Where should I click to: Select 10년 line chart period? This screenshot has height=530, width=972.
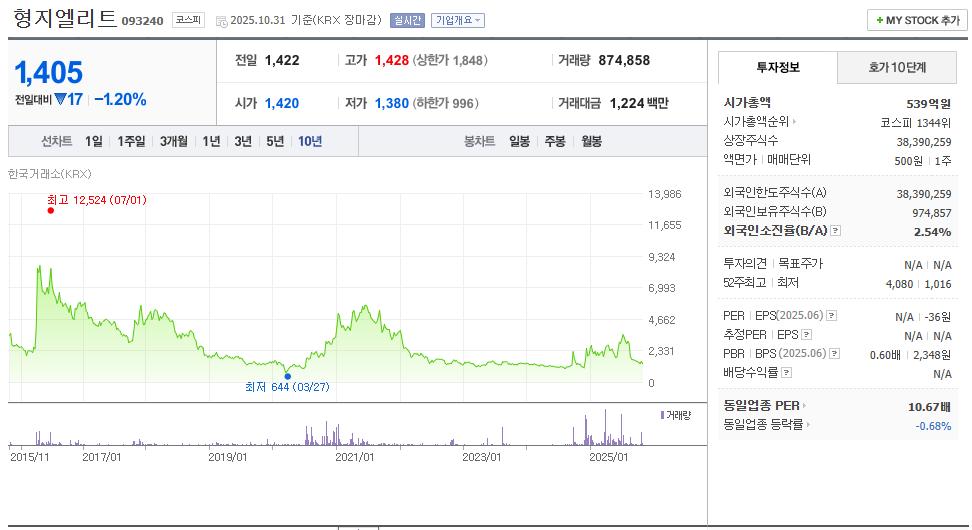coord(310,141)
